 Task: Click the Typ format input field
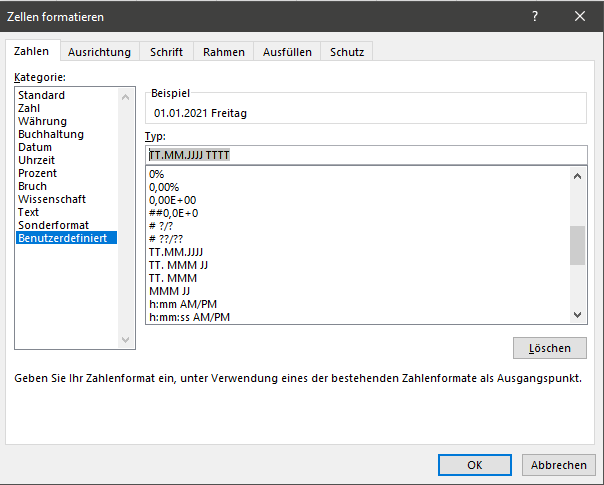point(366,155)
